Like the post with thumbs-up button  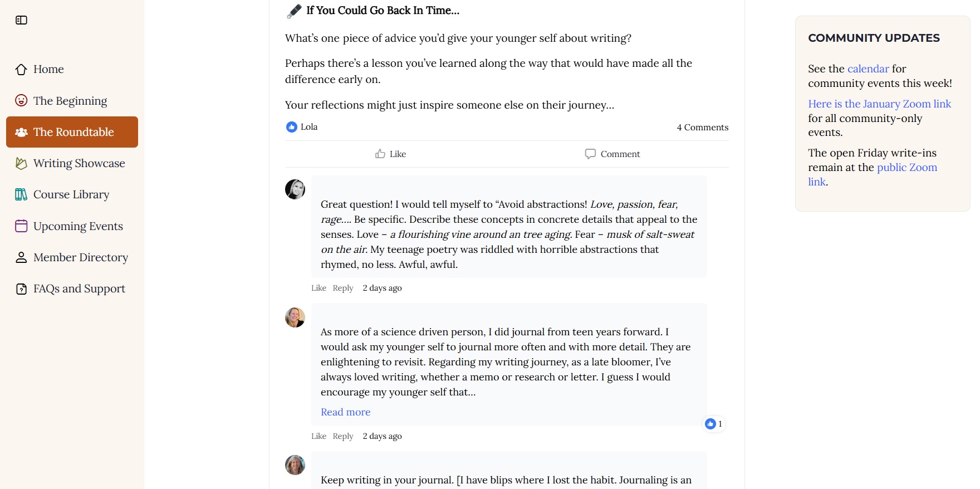click(391, 154)
